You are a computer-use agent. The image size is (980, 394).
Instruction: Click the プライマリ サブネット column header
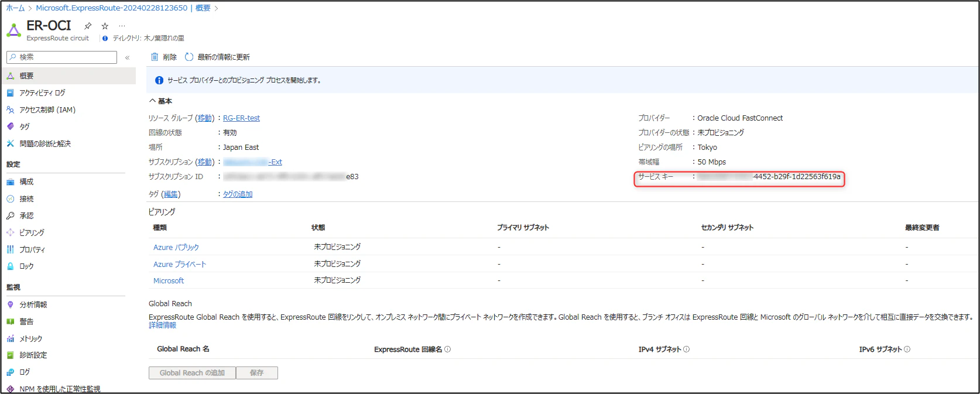[x=523, y=228]
